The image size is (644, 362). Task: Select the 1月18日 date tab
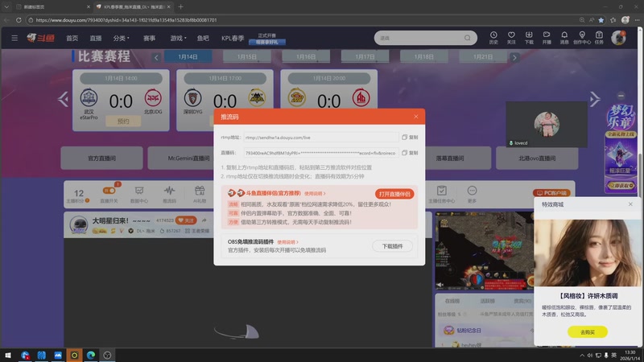[424, 56]
